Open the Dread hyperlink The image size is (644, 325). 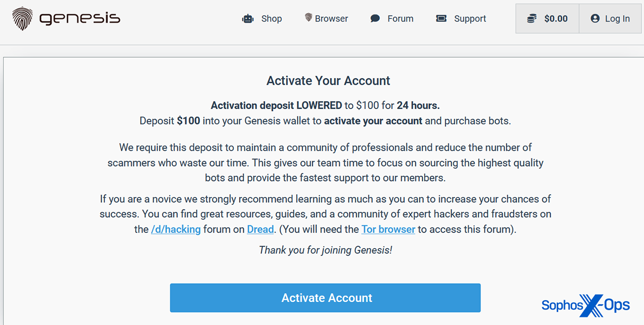pyautogui.click(x=261, y=229)
